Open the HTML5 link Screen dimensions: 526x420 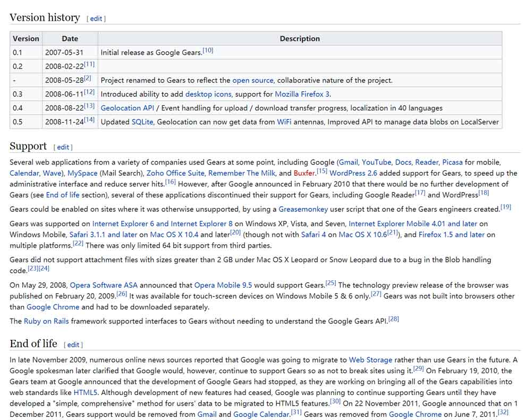[x=86, y=392]
